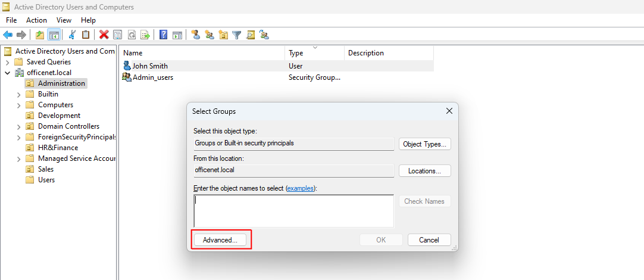Select the Admin_users security group row
Viewport: 644px width, 280px height.
click(153, 77)
